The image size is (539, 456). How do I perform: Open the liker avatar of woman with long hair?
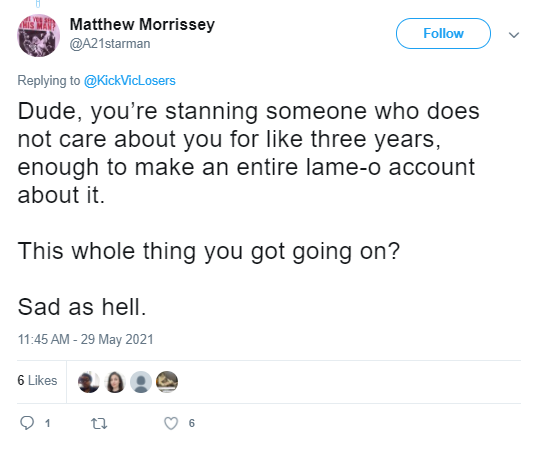tap(115, 382)
